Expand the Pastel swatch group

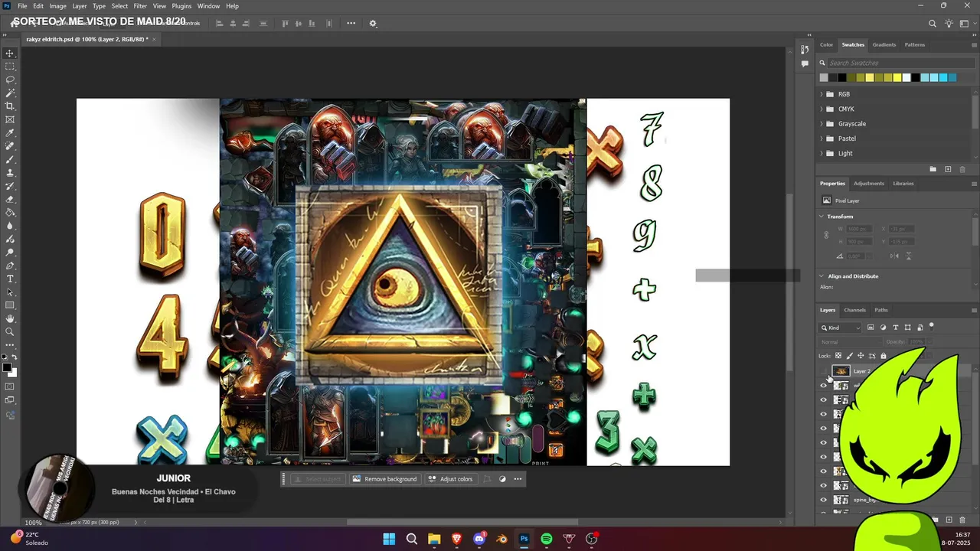pyautogui.click(x=822, y=139)
